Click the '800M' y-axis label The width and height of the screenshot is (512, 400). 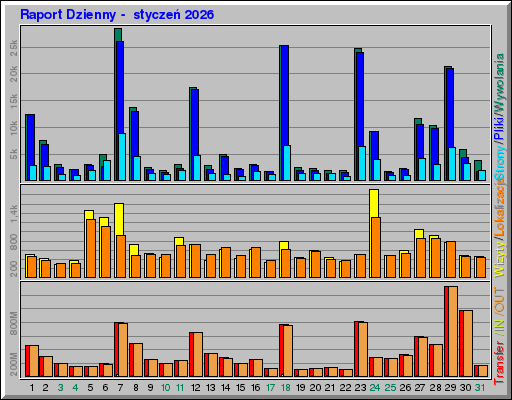(x=14, y=324)
